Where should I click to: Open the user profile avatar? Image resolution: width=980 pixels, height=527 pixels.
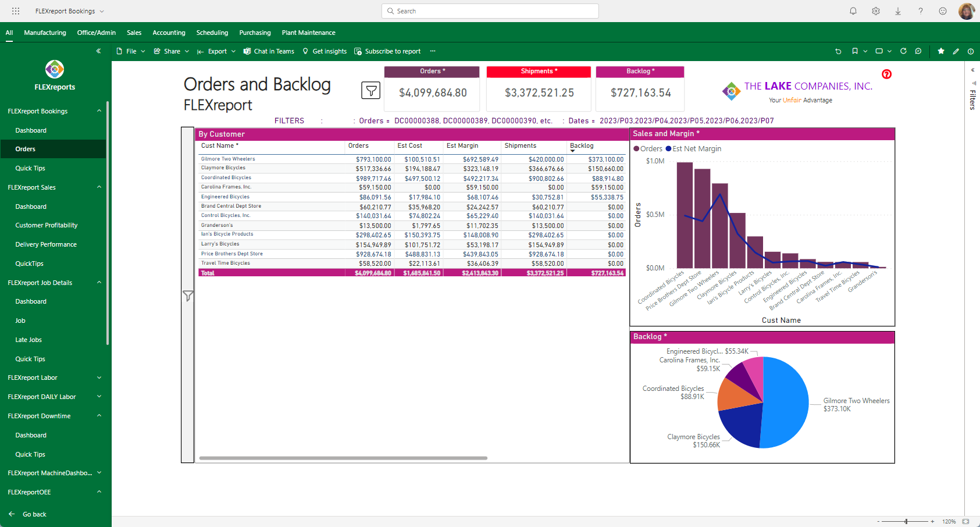[x=967, y=11]
